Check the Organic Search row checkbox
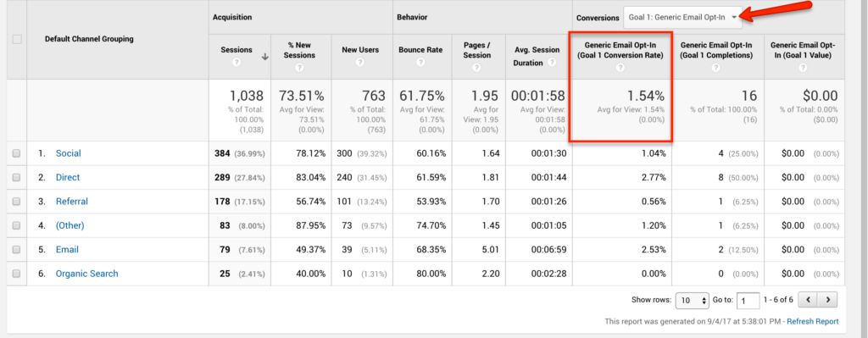The image size is (868, 338). click(x=17, y=274)
